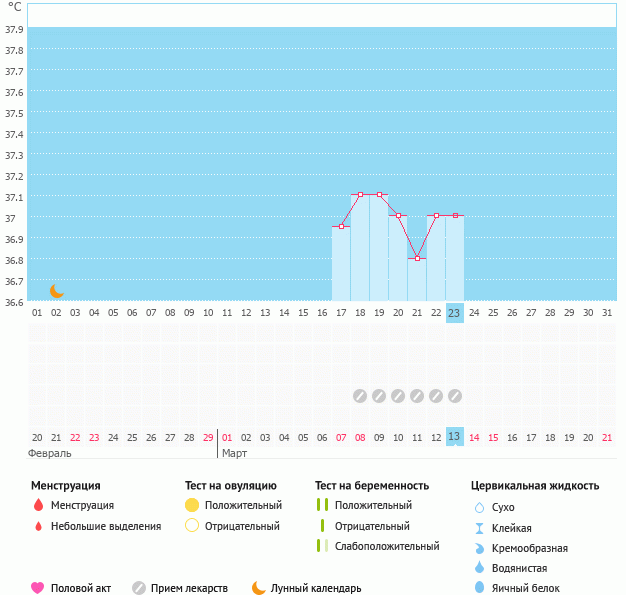Select the temperature point on day 18
The width and height of the screenshot is (626, 595).
pyautogui.click(x=360, y=195)
